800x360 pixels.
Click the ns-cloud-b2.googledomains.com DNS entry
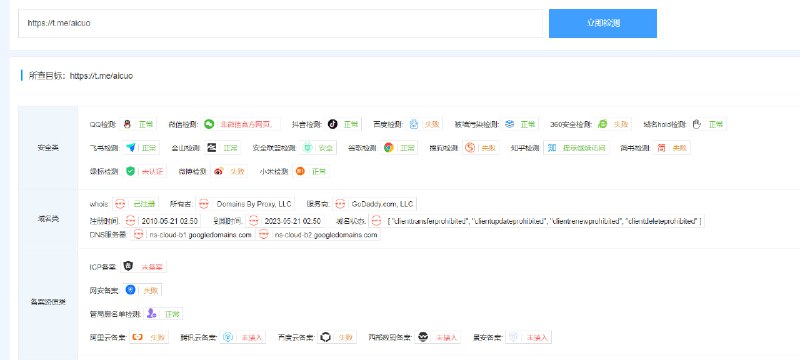coord(326,235)
